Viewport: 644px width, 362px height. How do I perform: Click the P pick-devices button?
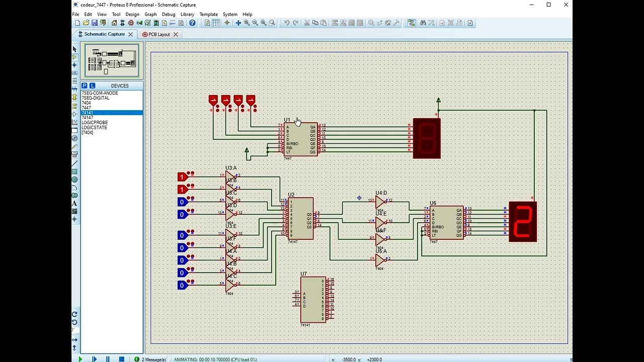tap(85, 86)
